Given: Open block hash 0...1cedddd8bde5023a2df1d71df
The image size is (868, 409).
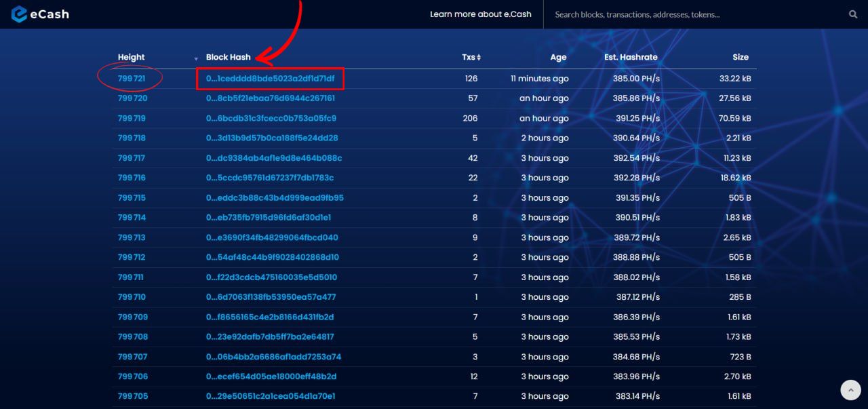Looking at the screenshot, I should tap(270, 79).
